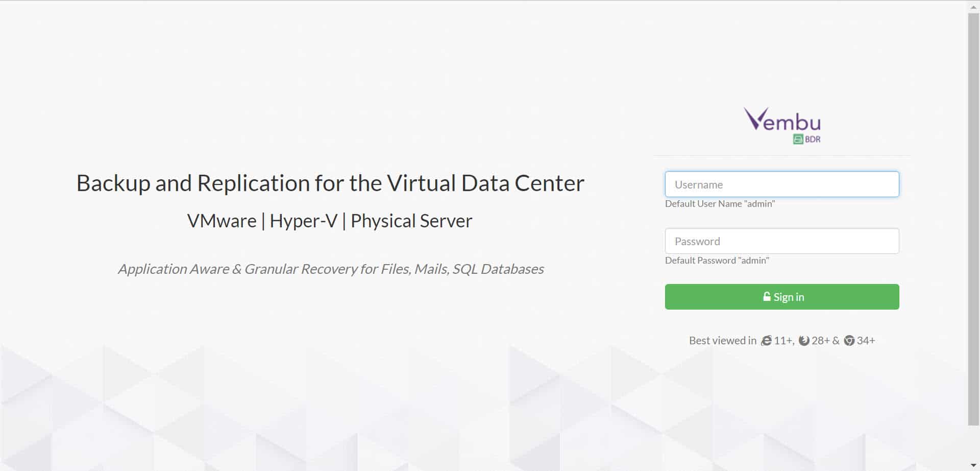Click the Firefox browser icon
This screenshot has height=471, width=980.
tap(804, 341)
